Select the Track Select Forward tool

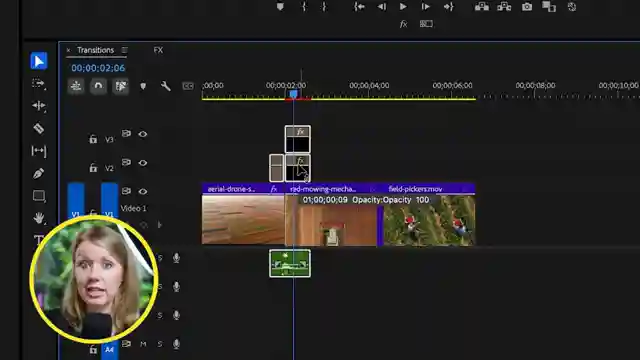[38, 83]
